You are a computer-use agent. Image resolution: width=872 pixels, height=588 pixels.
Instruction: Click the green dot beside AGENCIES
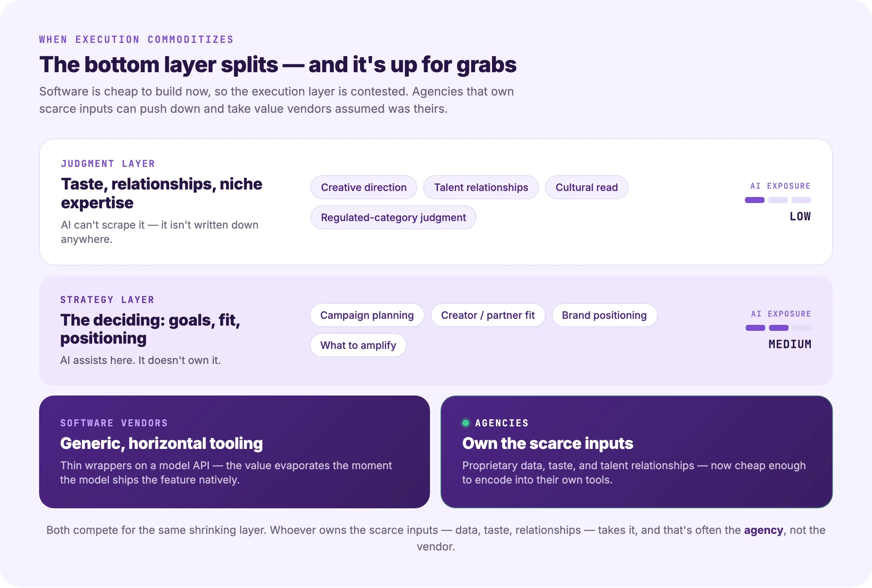(465, 423)
